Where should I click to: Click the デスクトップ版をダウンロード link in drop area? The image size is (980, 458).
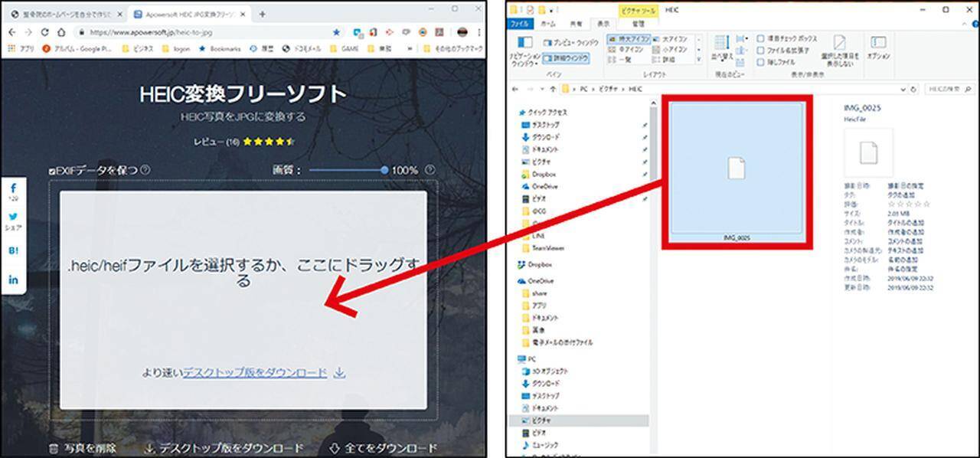pos(255,373)
